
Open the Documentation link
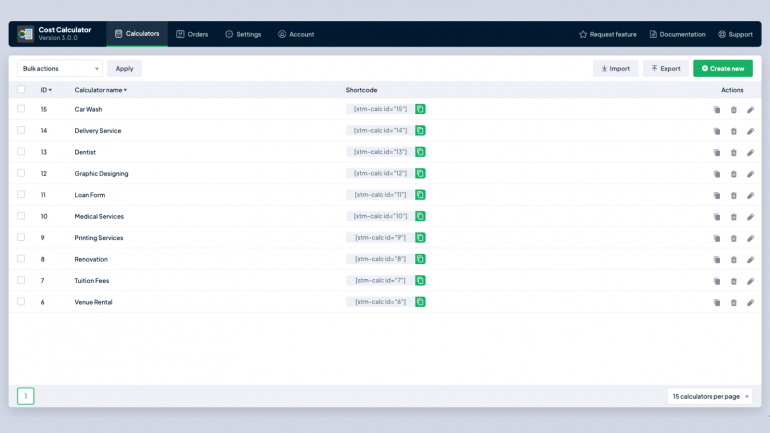(x=677, y=34)
